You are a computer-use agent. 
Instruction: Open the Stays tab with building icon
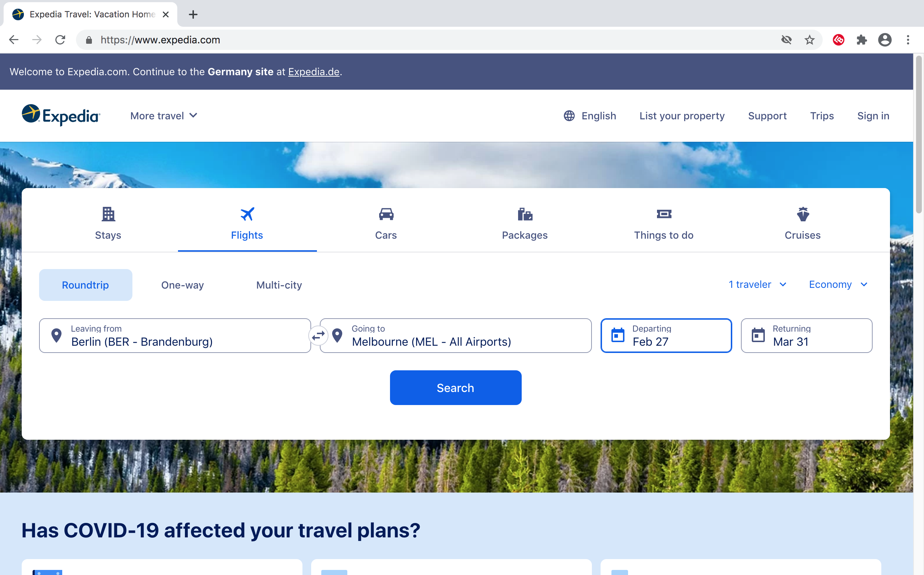pos(108,223)
